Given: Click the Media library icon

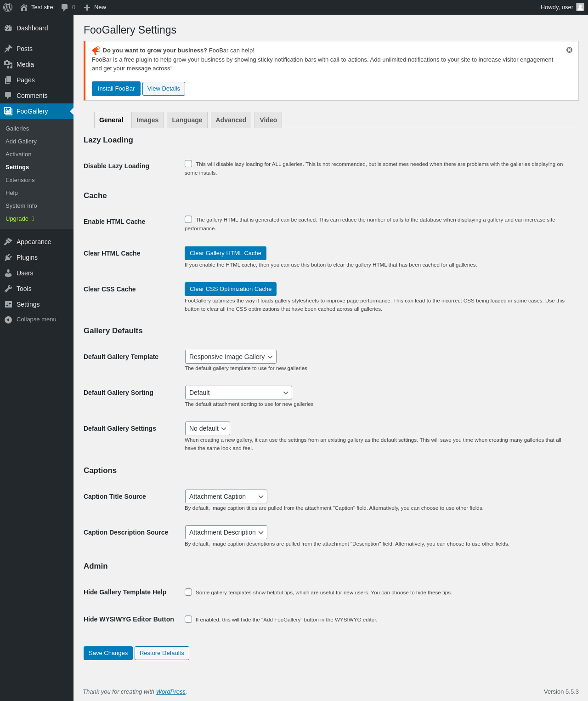Looking at the screenshot, I should click(x=8, y=64).
